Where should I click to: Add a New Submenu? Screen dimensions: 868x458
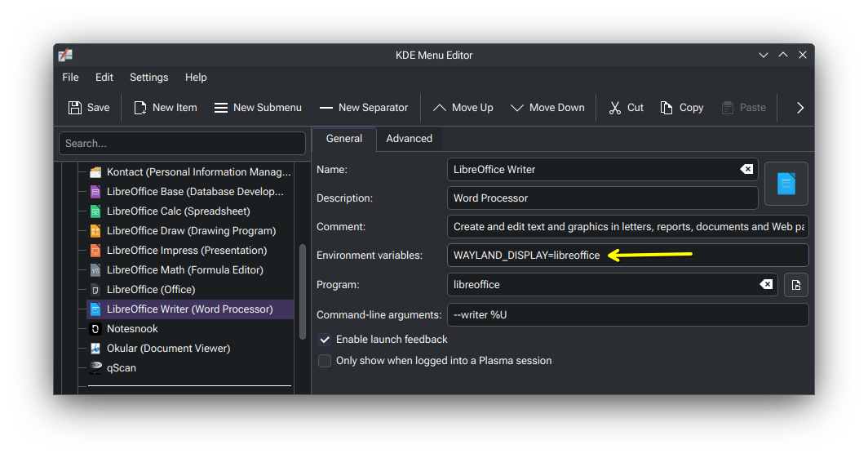tap(258, 108)
